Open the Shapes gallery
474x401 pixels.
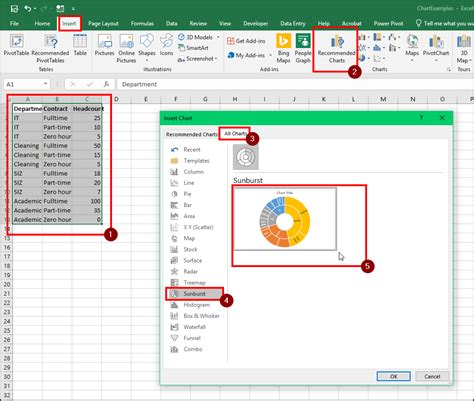[x=147, y=47]
